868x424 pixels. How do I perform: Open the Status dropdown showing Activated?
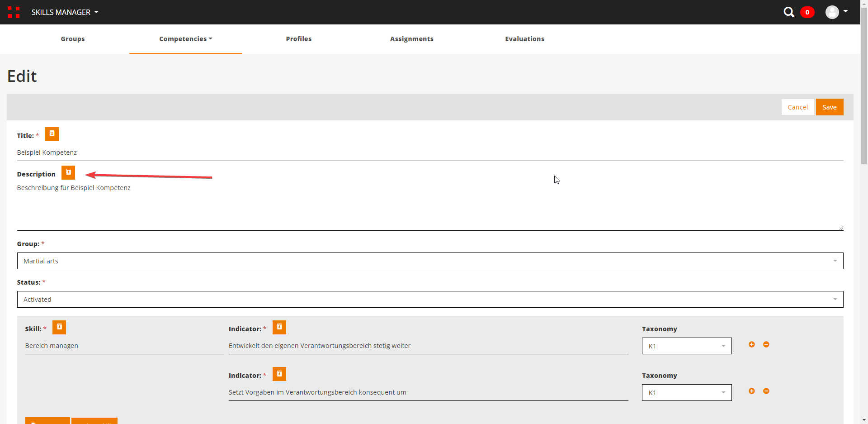[x=430, y=300]
